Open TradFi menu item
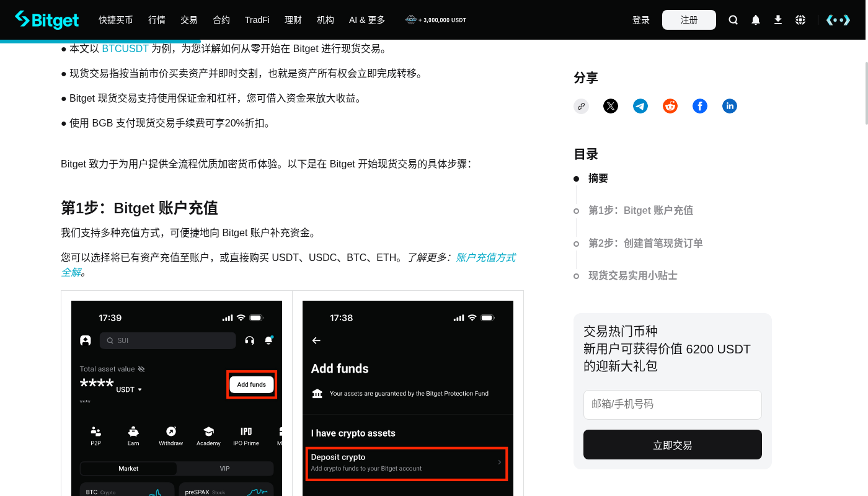The height and width of the screenshot is (496, 868). (257, 20)
